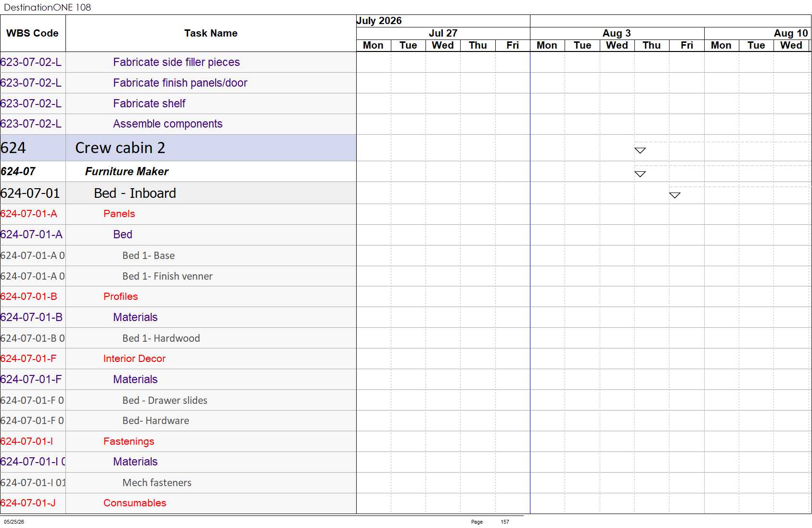Image resolution: width=812 pixels, height=528 pixels.
Task: Click the Bed - Inboard summary marker
Action: pos(674,195)
